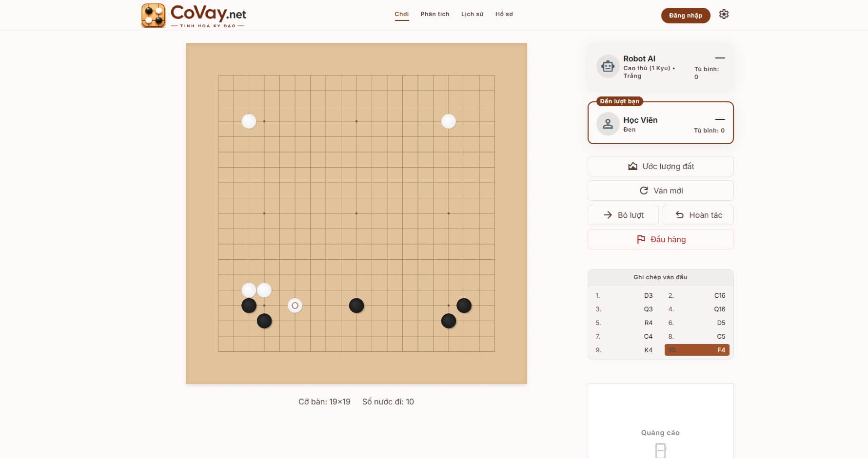Switch to the Phân tích tab

coord(435,14)
